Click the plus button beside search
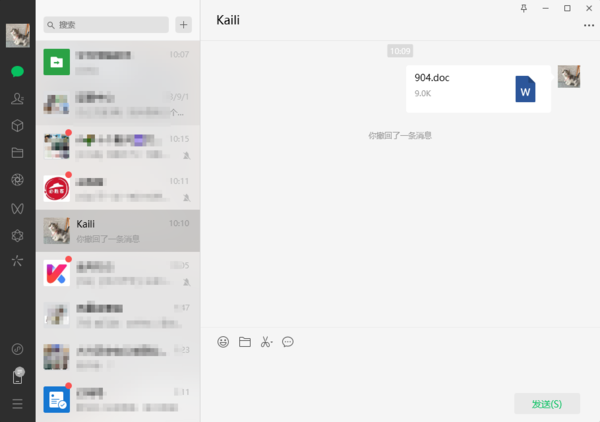600x422 pixels. (x=184, y=25)
